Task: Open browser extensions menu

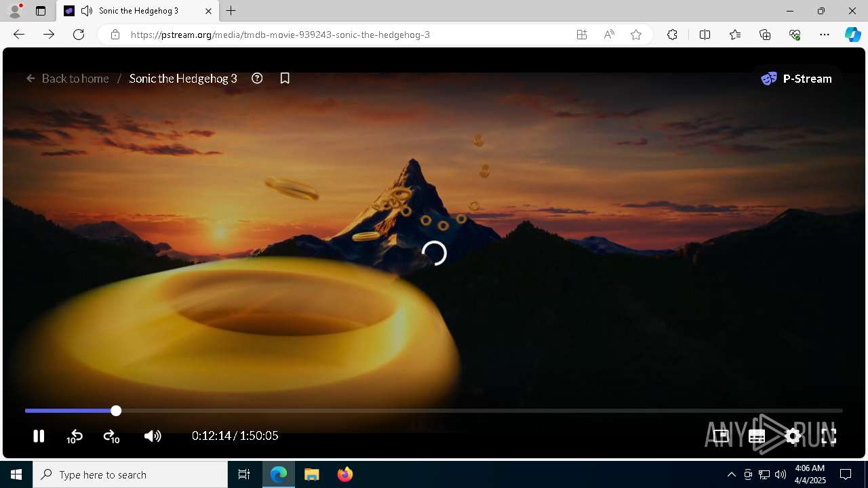Action: coord(672,35)
